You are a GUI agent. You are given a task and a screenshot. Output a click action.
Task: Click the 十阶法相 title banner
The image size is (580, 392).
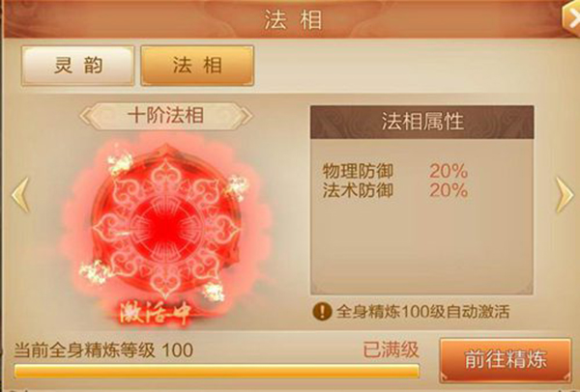pyautogui.click(x=166, y=116)
